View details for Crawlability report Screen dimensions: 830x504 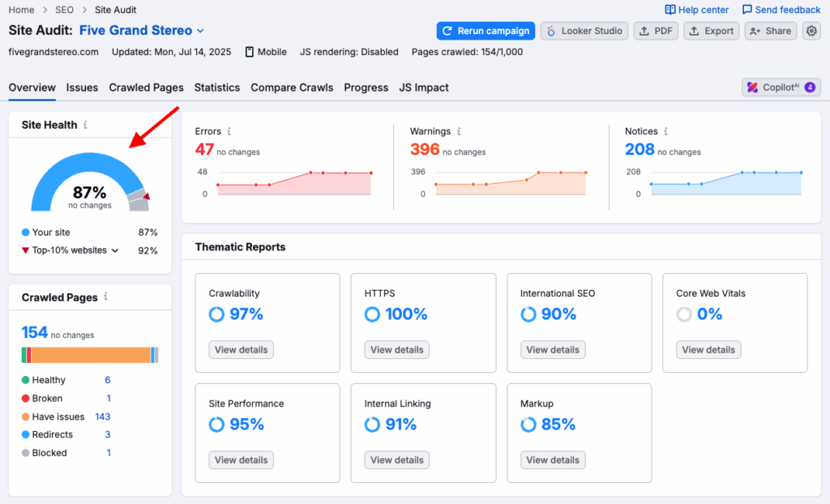241,350
